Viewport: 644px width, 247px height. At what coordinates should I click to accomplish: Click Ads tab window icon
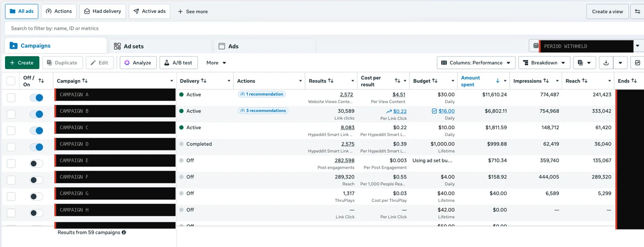click(x=222, y=46)
